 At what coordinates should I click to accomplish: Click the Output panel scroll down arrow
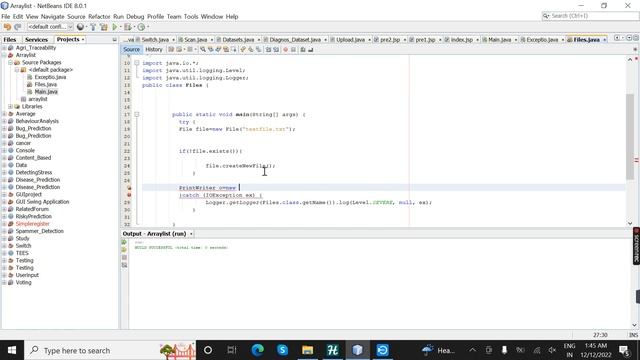tap(635, 325)
